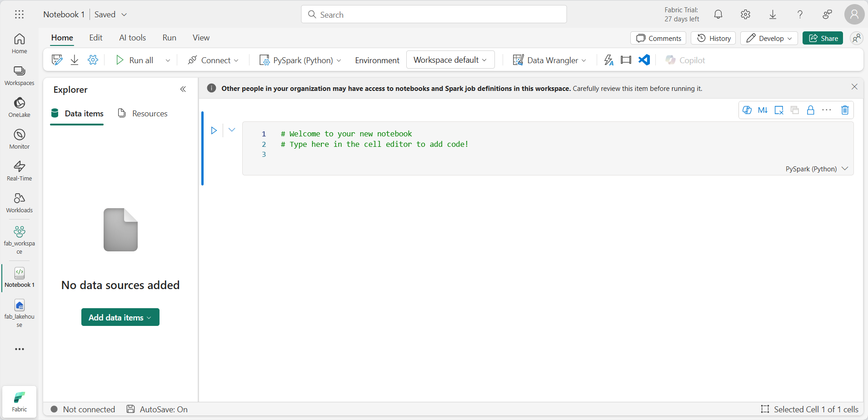Switch to the Home ribbon tab
The image size is (868, 420).
[62, 38]
